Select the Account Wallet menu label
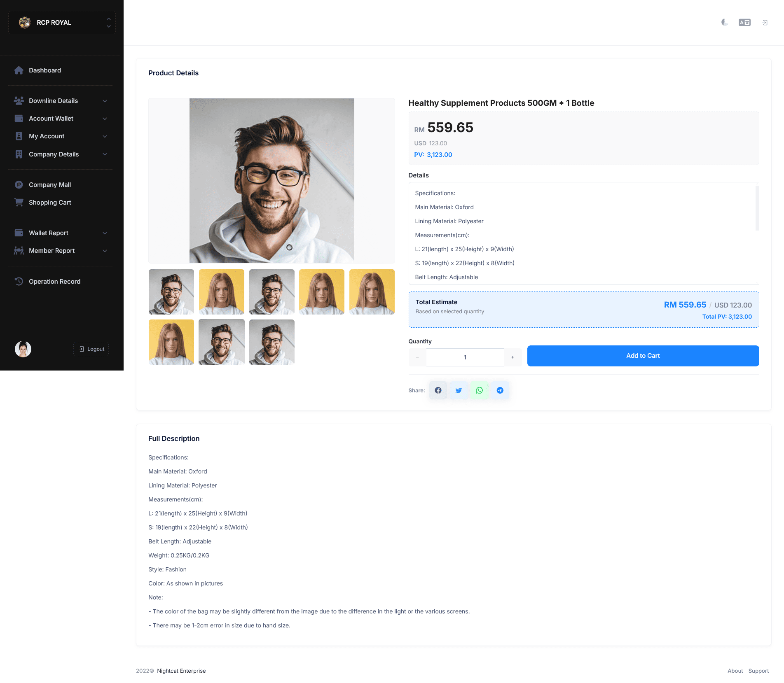The image size is (784, 683). [51, 118]
